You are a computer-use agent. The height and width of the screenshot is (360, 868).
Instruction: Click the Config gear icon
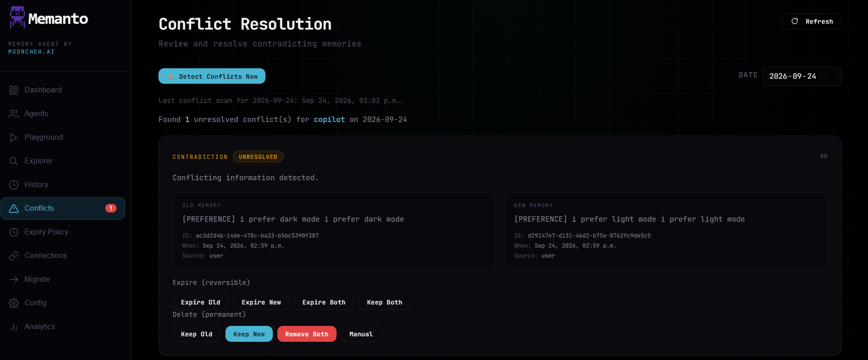pyautogui.click(x=14, y=303)
